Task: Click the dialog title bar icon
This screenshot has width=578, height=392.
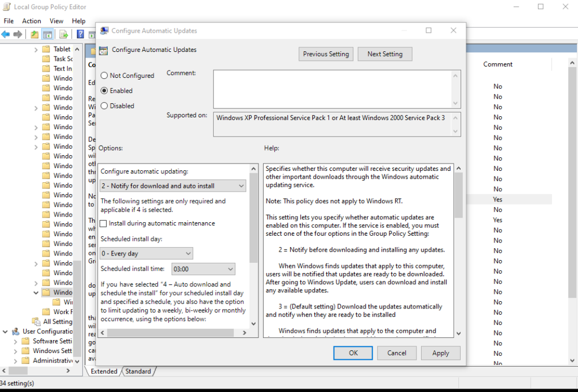Action: point(104,30)
